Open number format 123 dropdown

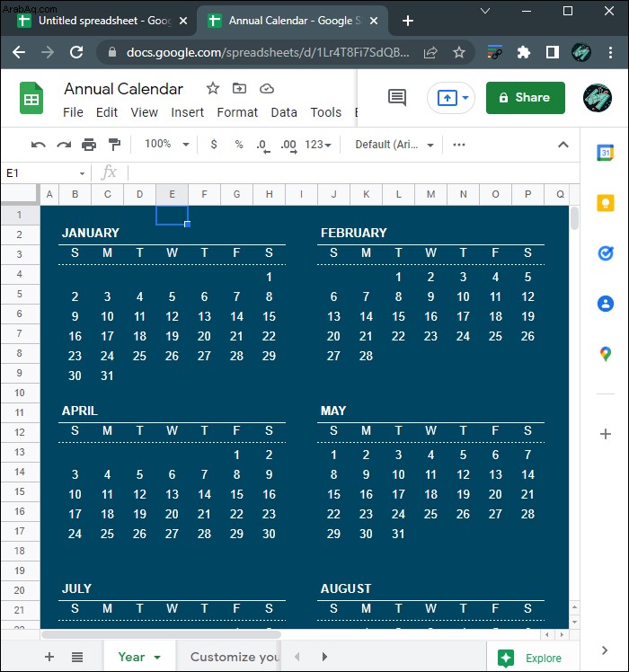[x=318, y=145]
